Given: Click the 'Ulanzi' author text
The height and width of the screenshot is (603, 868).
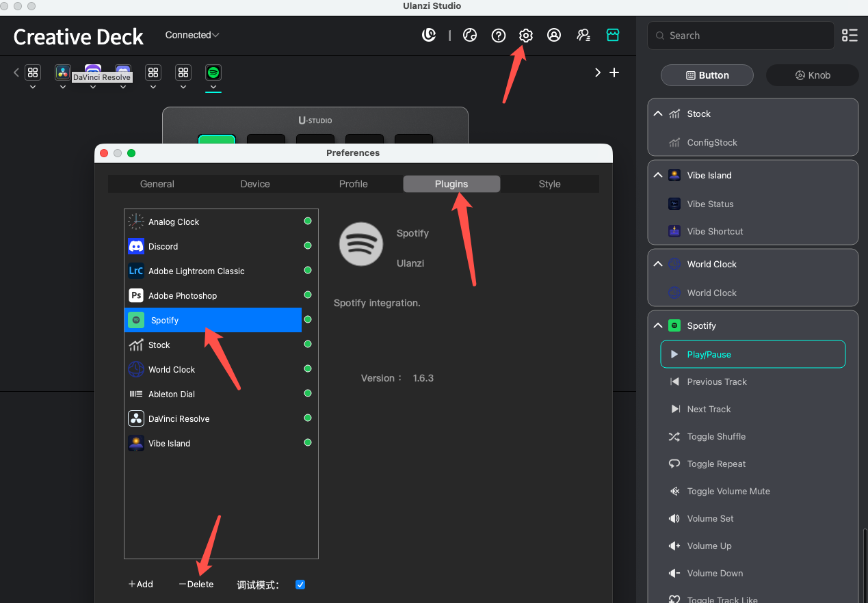Looking at the screenshot, I should [x=410, y=263].
